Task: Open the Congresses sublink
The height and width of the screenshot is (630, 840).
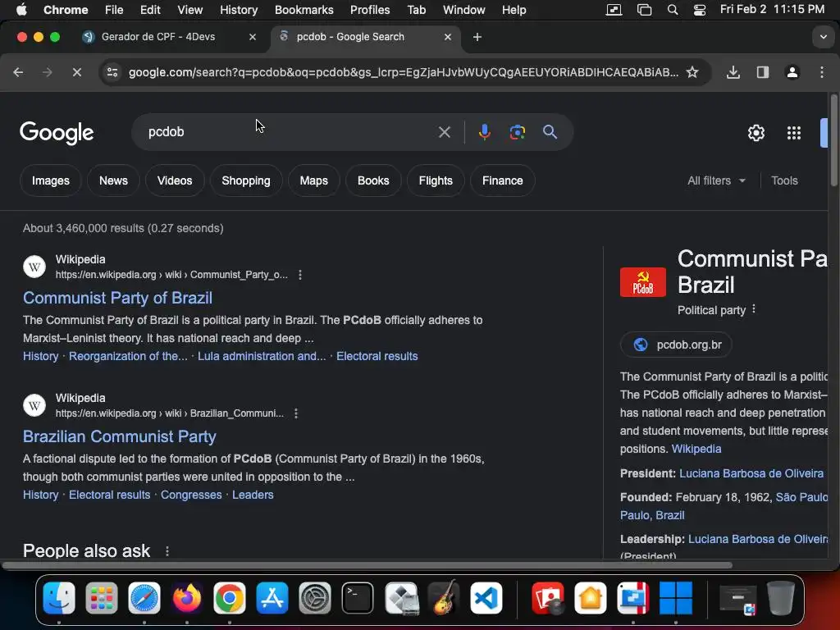Action: coord(191,495)
